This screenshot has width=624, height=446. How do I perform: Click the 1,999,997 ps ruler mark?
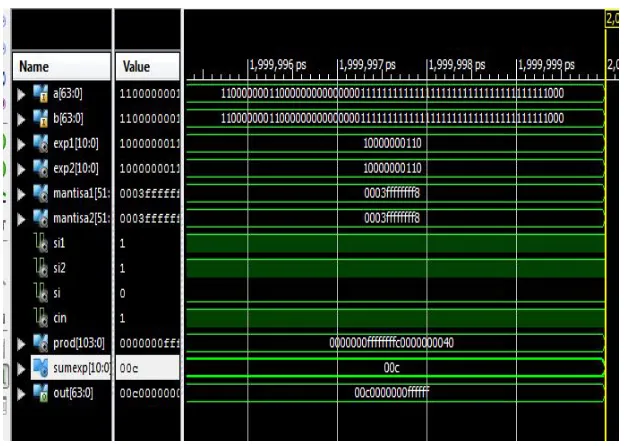pos(367,65)
